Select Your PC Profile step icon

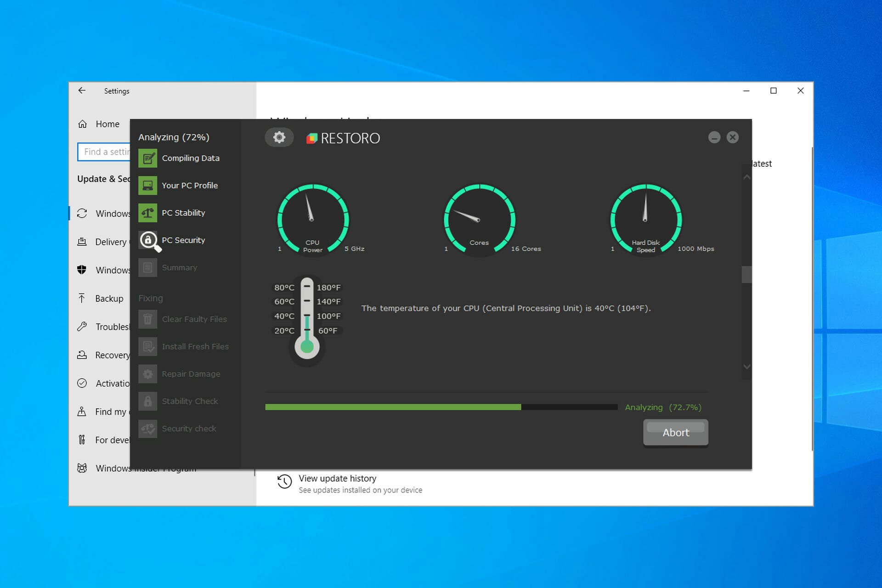147,186
